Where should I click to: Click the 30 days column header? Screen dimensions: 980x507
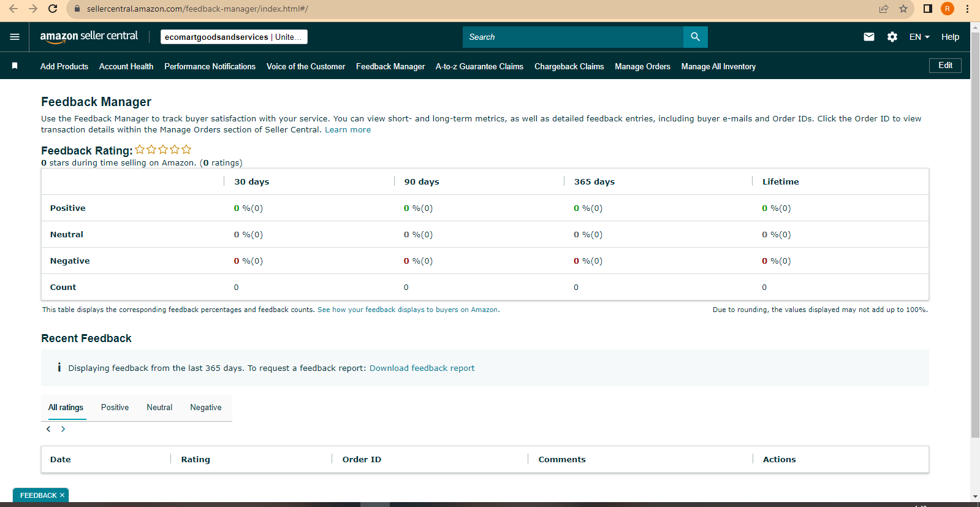tap(251, 181)
